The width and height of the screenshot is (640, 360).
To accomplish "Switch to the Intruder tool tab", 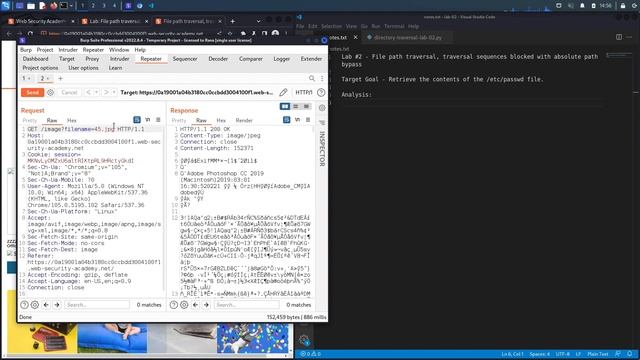I will coord(120,59).
